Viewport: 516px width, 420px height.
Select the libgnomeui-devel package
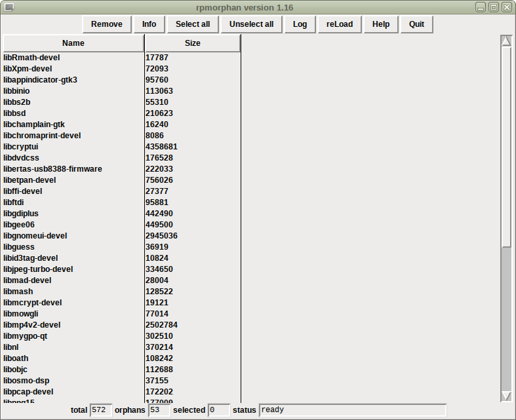[x=122, y=236]
